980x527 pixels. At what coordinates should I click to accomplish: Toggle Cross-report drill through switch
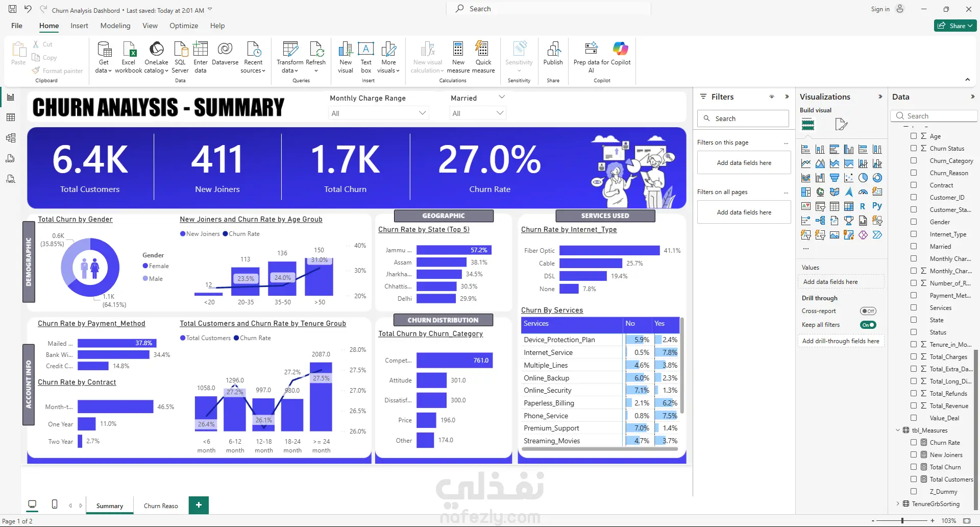[868, 311]
